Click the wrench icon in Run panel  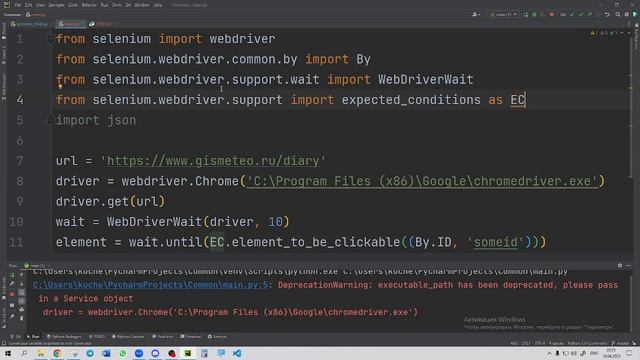coord(12,284)
